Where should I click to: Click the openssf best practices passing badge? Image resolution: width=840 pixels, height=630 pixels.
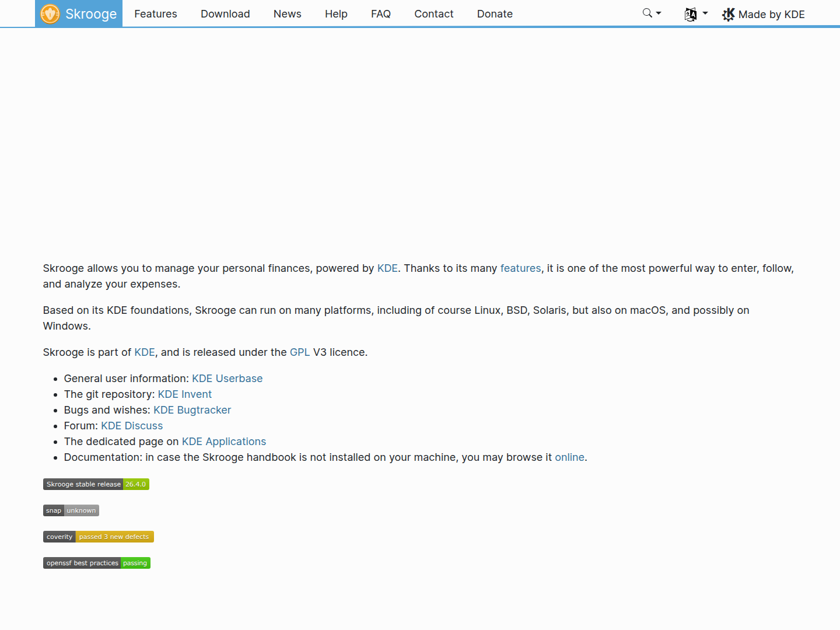tap(97, 563)
